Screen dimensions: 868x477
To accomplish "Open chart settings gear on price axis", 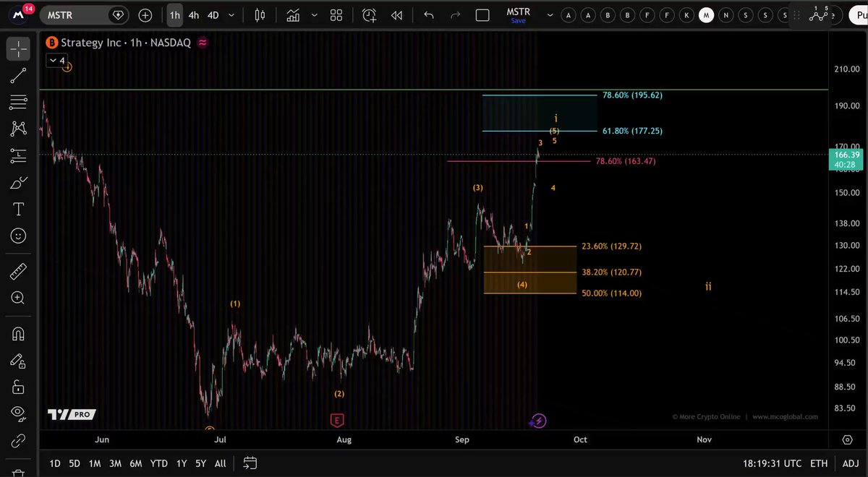I will point(847,439).
